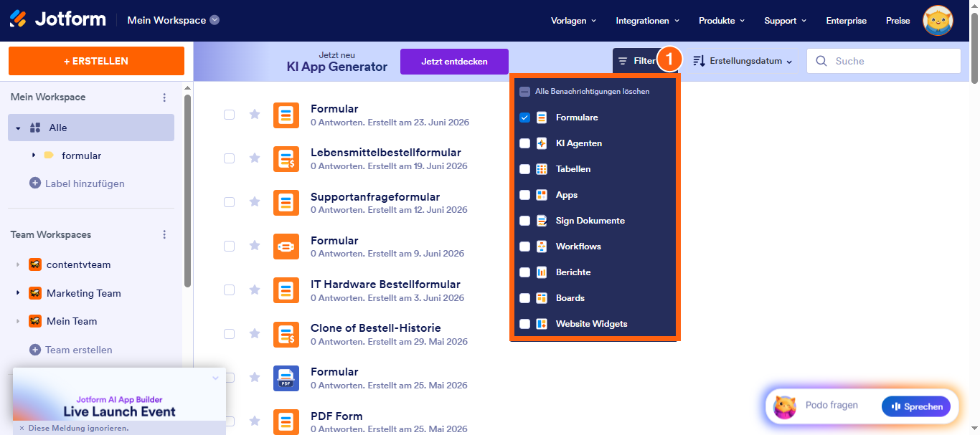Click the Jetzt entdecken button
980x435 pixels.
pyautogui.click(x=454, y=62)
